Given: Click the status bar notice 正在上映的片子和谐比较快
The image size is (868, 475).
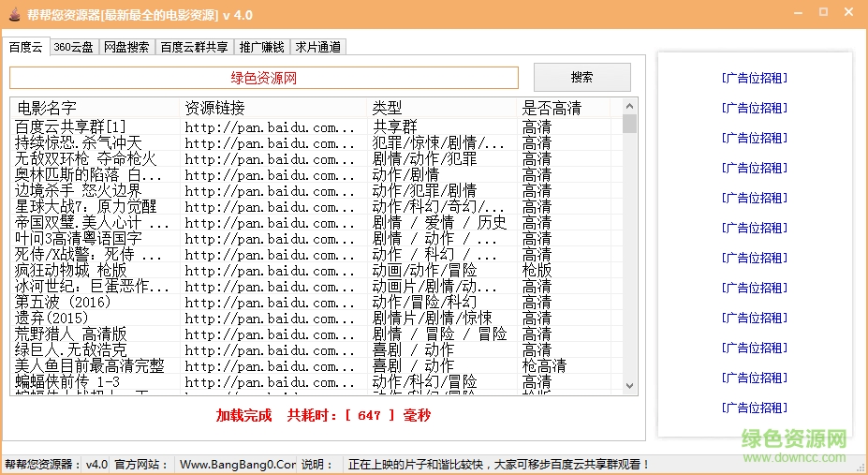Looking at the screenshot, I should (498, 465).
